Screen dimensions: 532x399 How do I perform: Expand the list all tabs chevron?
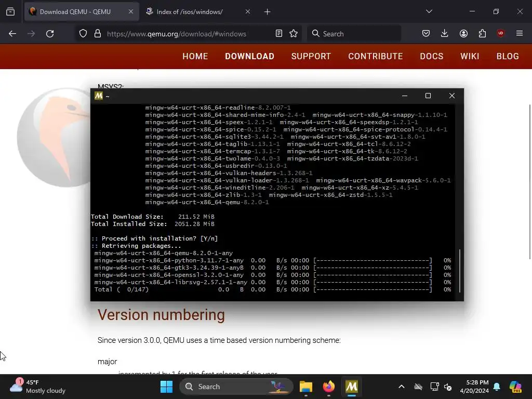click(x=429, y=11)
